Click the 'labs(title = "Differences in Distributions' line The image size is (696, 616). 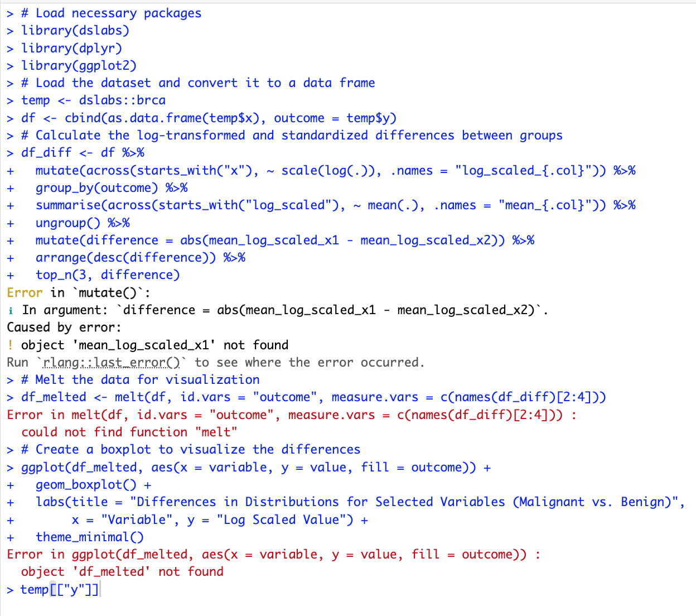pos(360,502)
